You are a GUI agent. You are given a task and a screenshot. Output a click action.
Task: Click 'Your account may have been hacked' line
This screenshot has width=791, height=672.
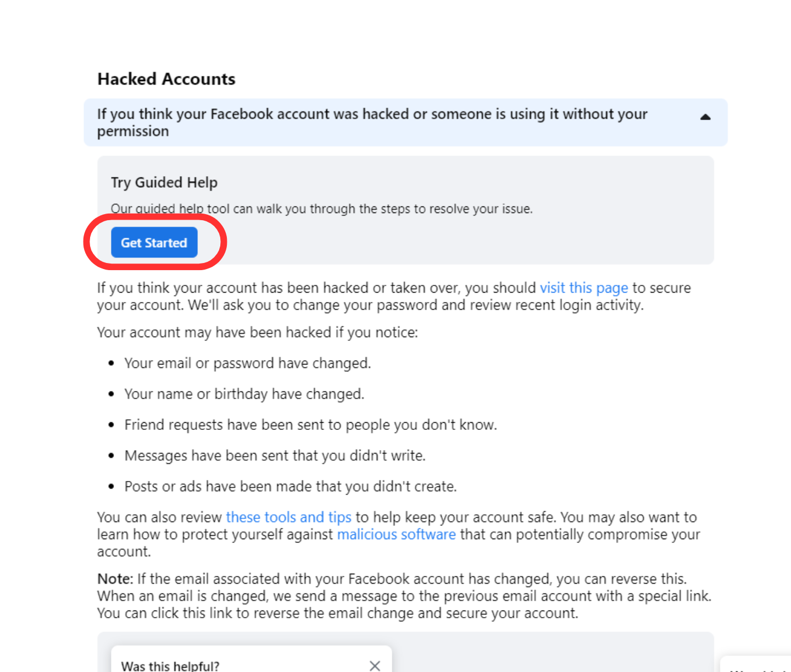click(x=257, y=333)
